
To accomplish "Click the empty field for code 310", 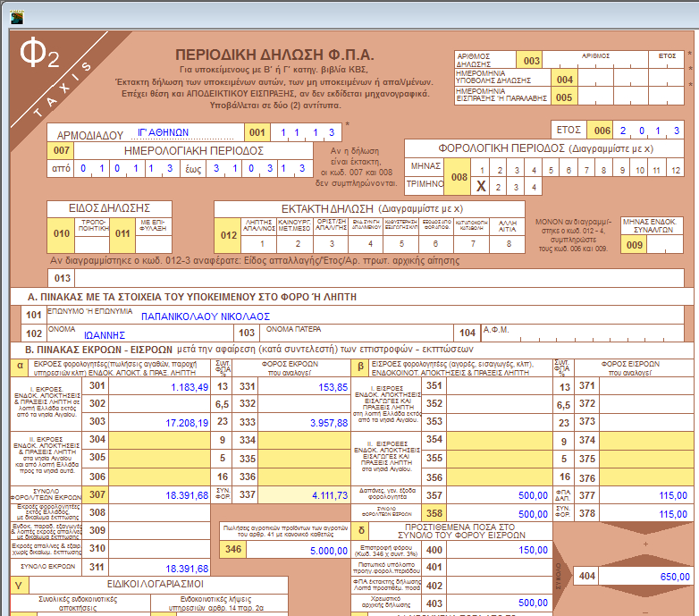I will pos(159,549).
